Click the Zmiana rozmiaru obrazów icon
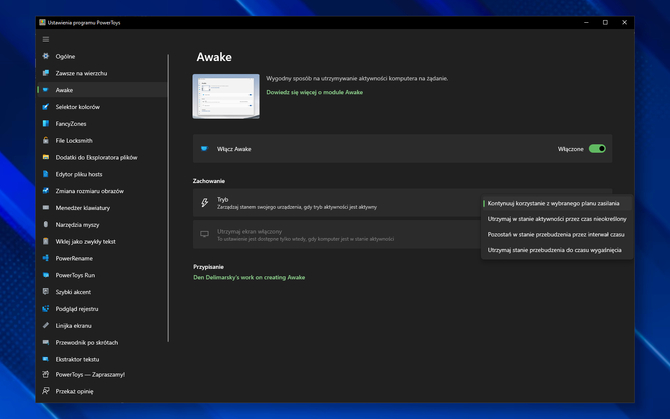This screenshot has width=670, height=419. (x=46, y=191)
